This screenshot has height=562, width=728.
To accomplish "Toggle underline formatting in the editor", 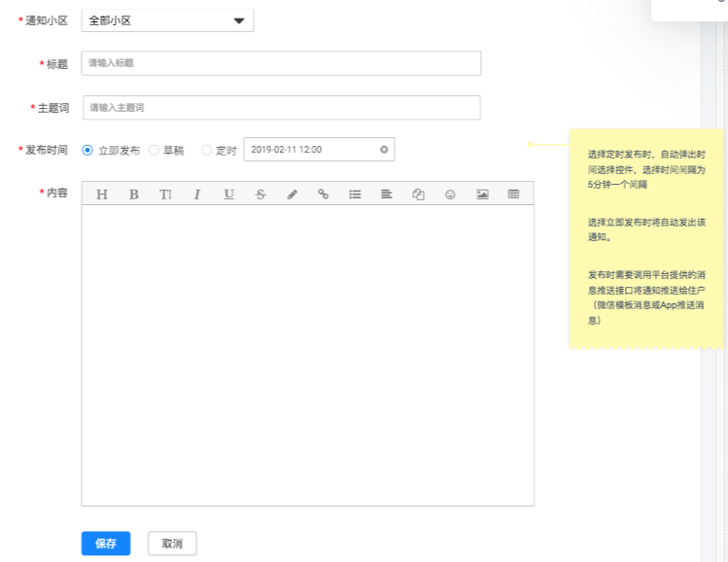I will pos(228,194).
